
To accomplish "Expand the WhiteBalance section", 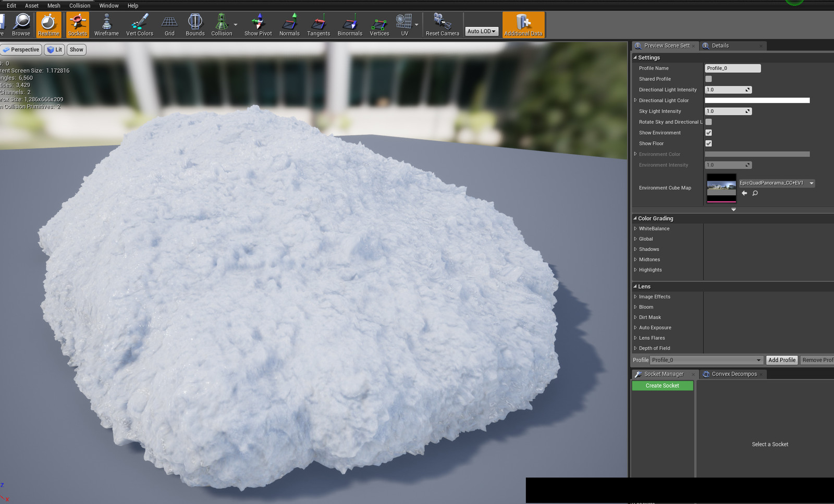I will [x=635, y=228].
